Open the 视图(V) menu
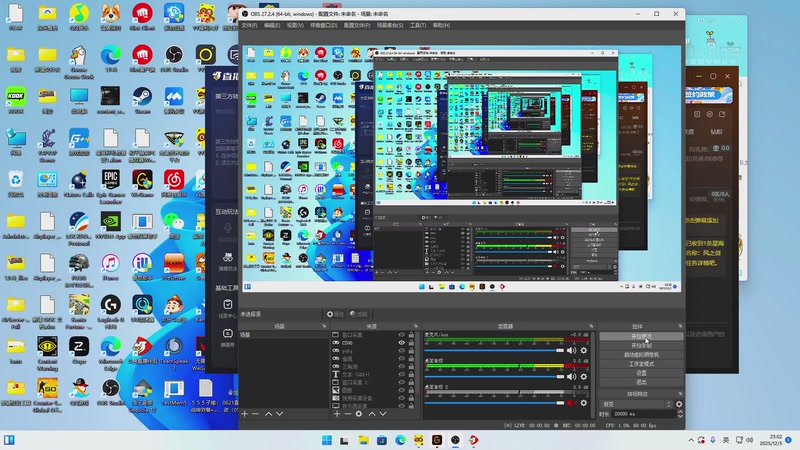This screenshot has height=450, width=800. pyautogui.click(x=295, y=25)
